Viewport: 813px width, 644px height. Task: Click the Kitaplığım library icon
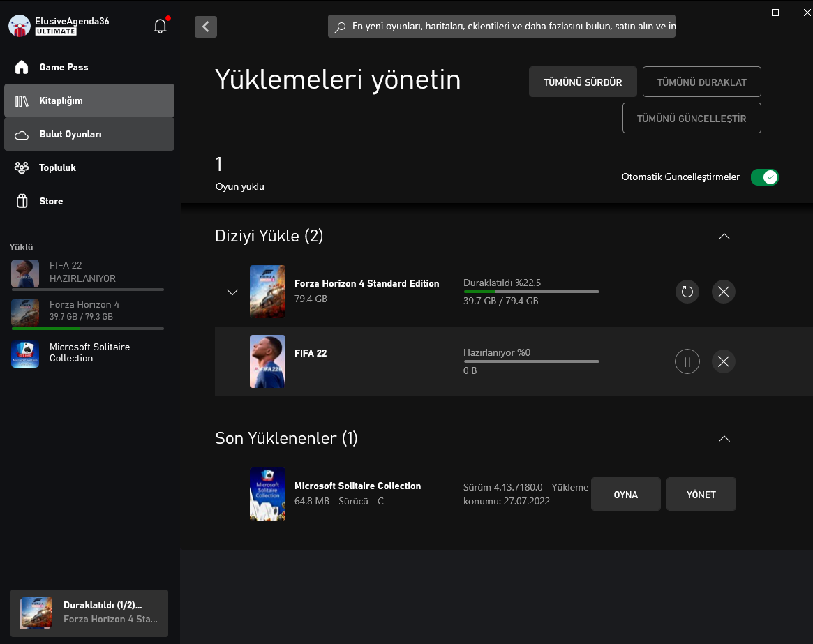tap(22, 101)
